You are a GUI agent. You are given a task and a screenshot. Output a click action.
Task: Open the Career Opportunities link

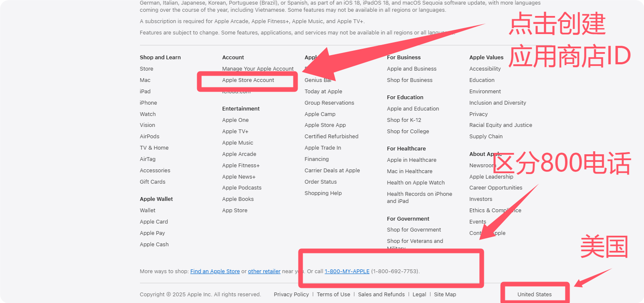(496, 188)
